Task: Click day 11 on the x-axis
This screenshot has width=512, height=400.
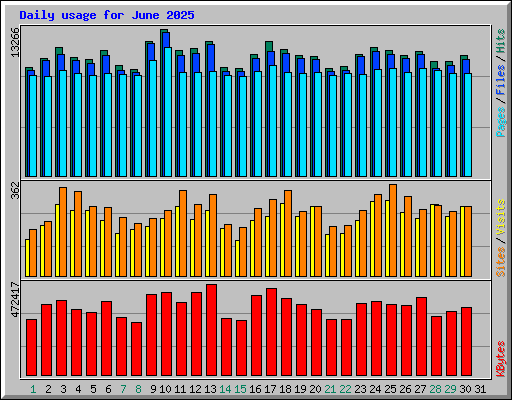Action: (180, 389)
